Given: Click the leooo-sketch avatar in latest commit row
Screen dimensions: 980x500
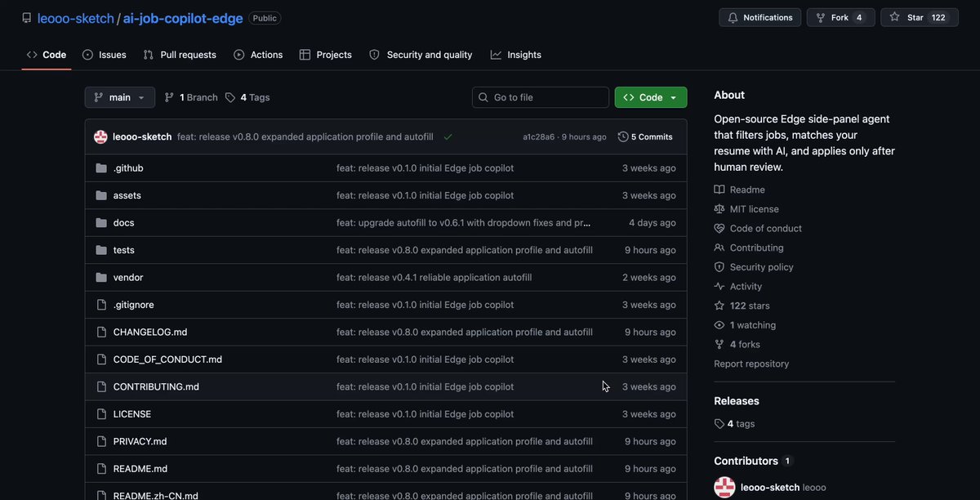Looking at the screenshot, I should coord(100,136).
